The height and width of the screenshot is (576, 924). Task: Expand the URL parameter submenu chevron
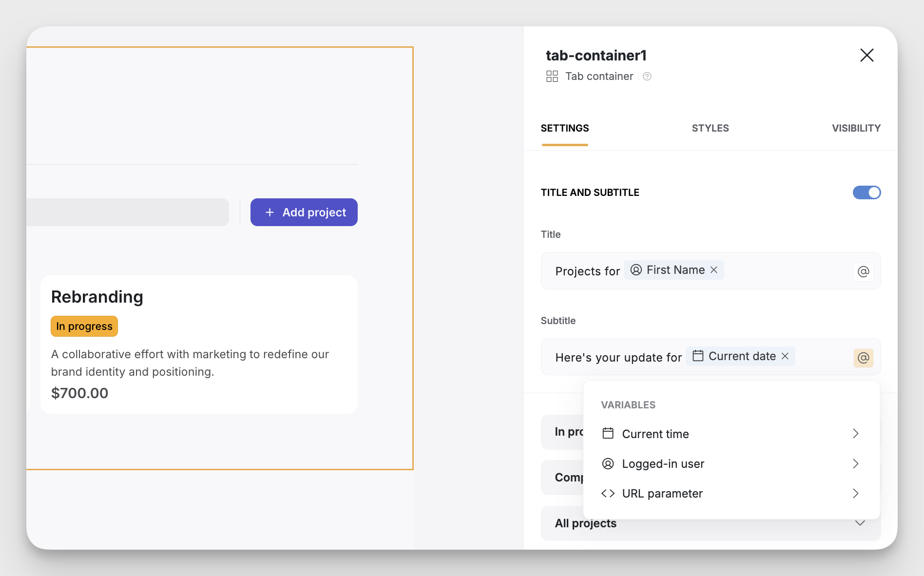856,493
